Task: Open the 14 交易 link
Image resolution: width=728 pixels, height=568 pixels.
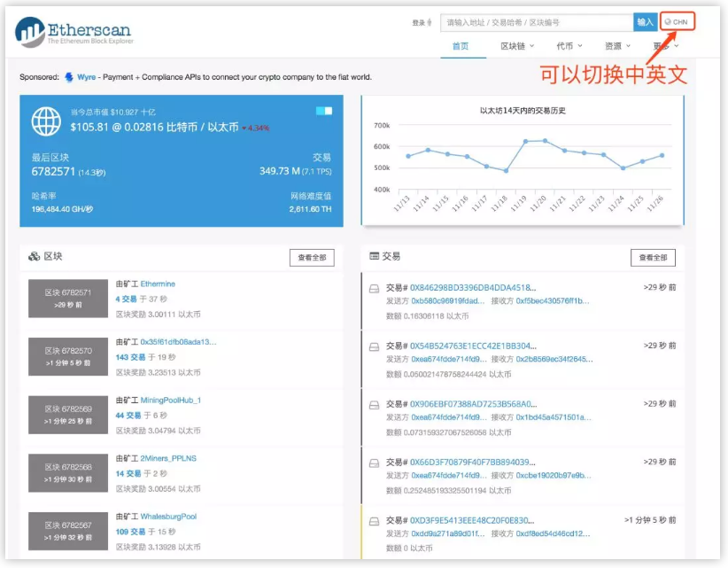Action: click(128, 473)
